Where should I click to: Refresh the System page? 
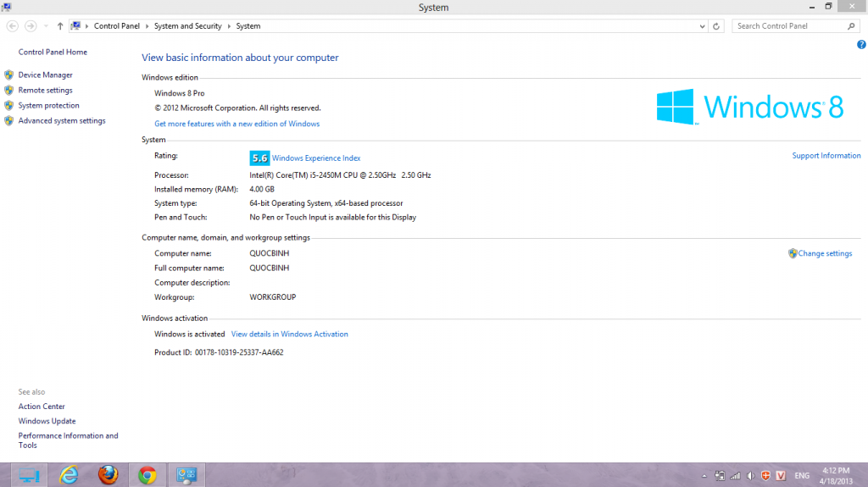click(x=715, y=26)
